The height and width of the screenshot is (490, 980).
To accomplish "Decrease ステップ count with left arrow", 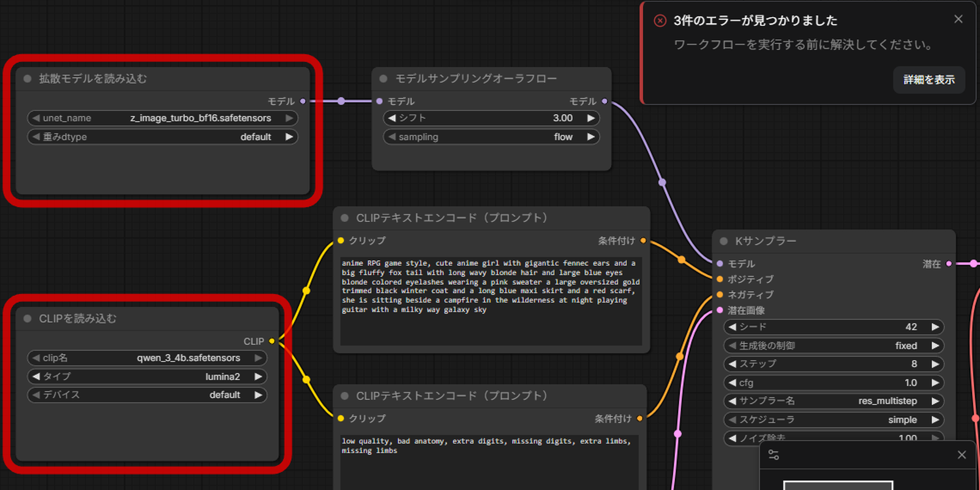I will click(733, 364).
